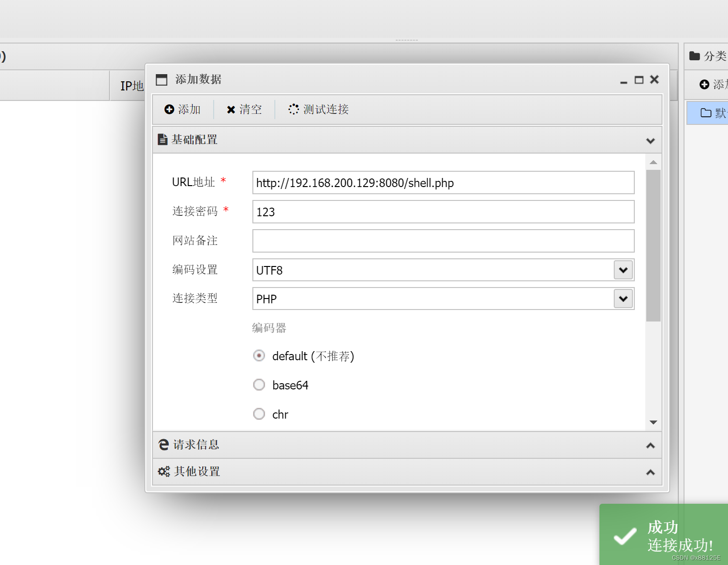The width and height of the screenshot is (728, 565).
Task: Select the base64 encoder radio
Action: (259, 385)
